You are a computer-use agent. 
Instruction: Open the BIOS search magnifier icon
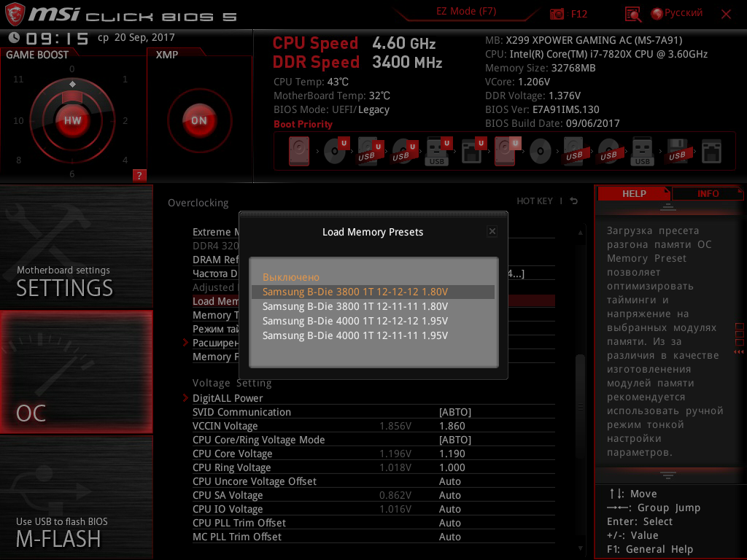click(632, 15)
